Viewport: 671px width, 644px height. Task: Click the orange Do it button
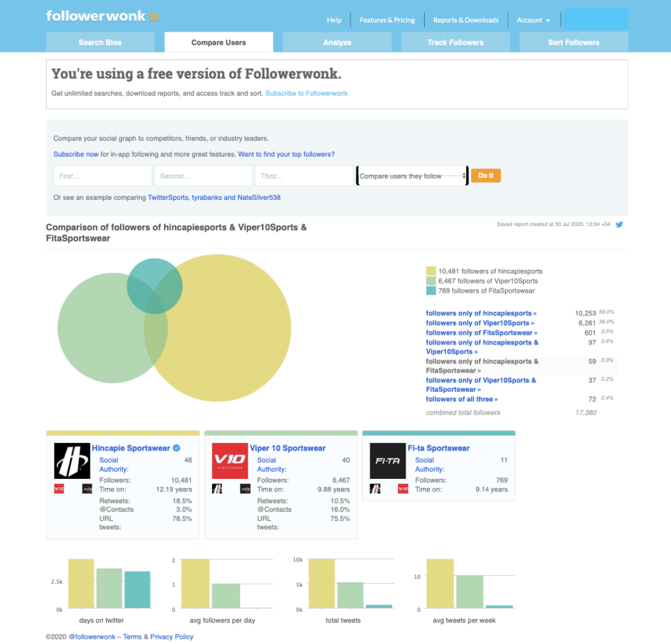tap(486, 176)
